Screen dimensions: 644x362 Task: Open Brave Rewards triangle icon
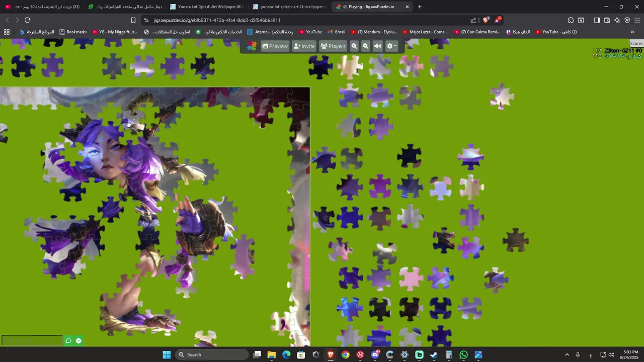pyautogui.click(x=497, y=20)
